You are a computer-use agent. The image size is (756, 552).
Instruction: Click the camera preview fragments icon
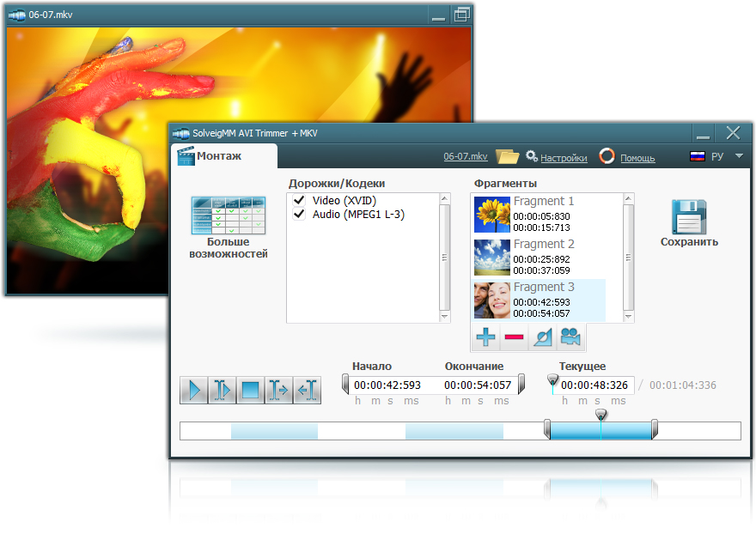(x=570, y=337)
